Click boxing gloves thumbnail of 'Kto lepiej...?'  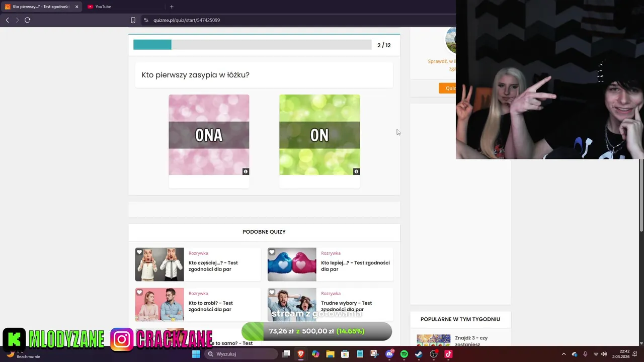292,264
